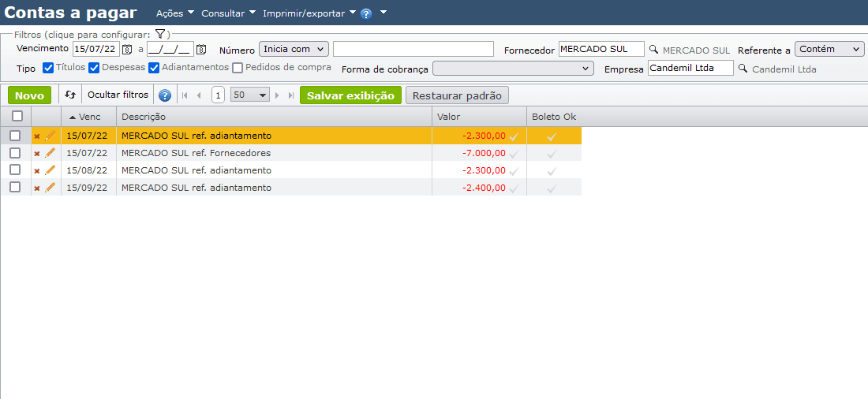This screenshot has width=868, height=399.
Task: Go to previous page of results
Action: click(x=199, y=95)
